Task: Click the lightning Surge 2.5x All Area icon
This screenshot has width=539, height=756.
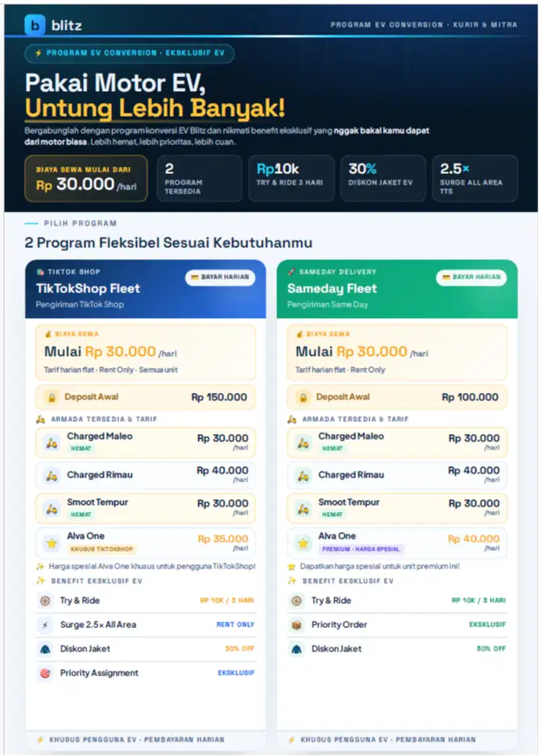Action: tap(45, 625)
